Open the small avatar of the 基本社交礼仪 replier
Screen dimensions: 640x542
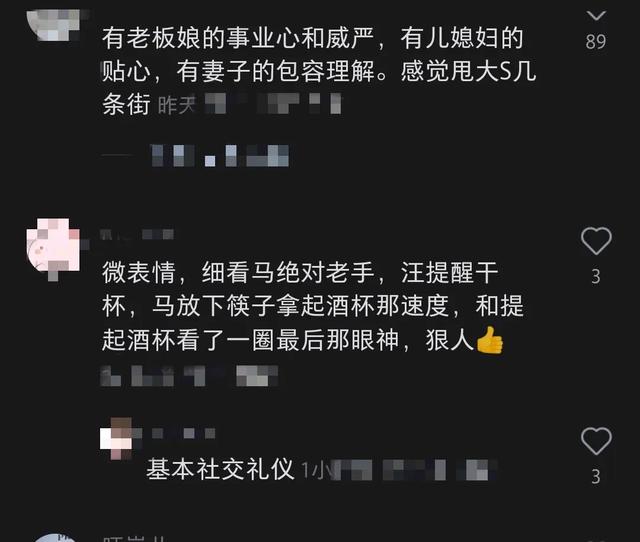coord(117,438)
